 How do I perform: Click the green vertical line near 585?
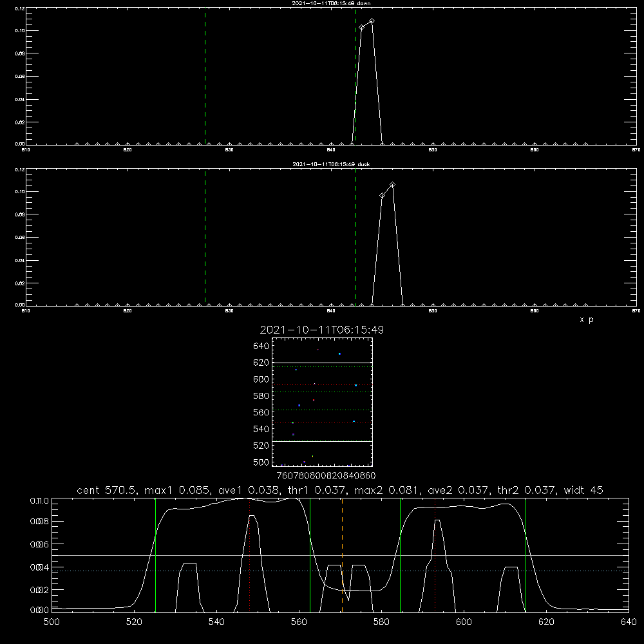click(x=400, y=554)
